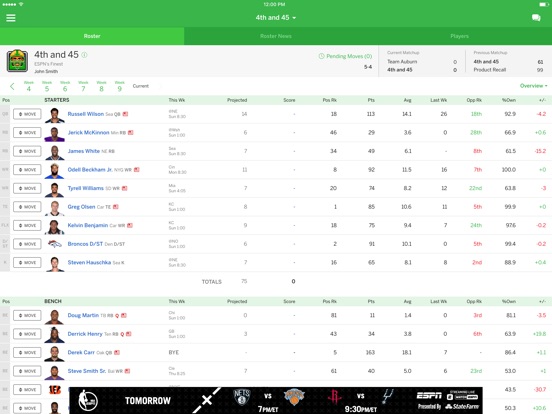This screenshot has height=414, width=552.
Task: Click the Move button for Russell Wilson
Action: [27, 114]
